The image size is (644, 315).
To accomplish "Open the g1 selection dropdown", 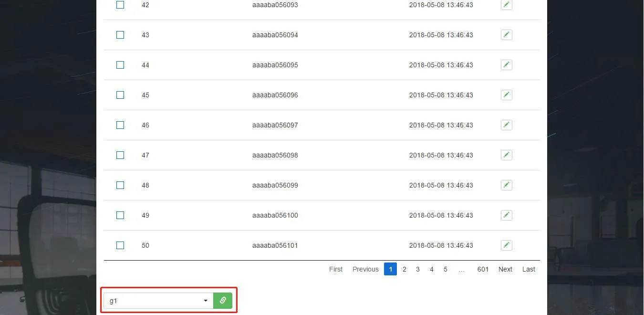I will tap(157, 300).
